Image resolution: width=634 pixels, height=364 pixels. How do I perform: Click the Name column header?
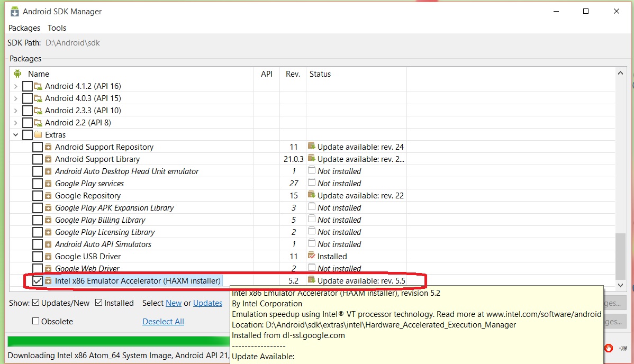pyautogui.click(x=39, y=74)
